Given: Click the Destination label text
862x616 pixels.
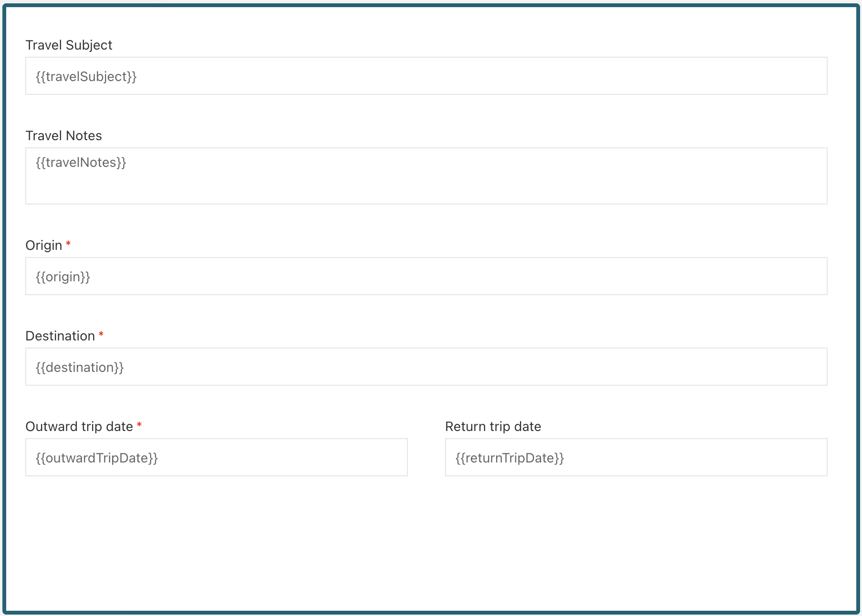Looking at the screenshot, I should coord(60,336).
